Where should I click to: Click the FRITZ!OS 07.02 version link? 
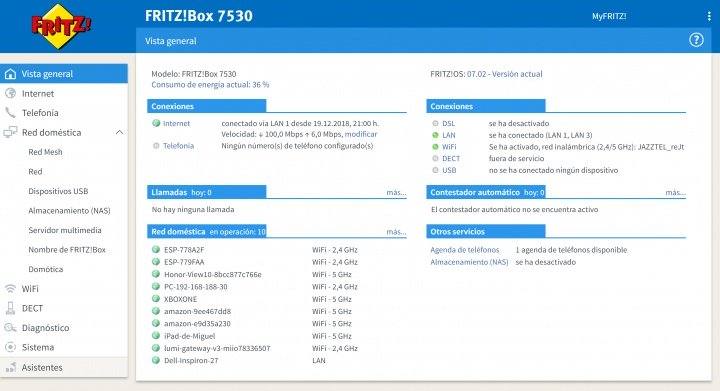pyautogui.click(x=505, y=74)
